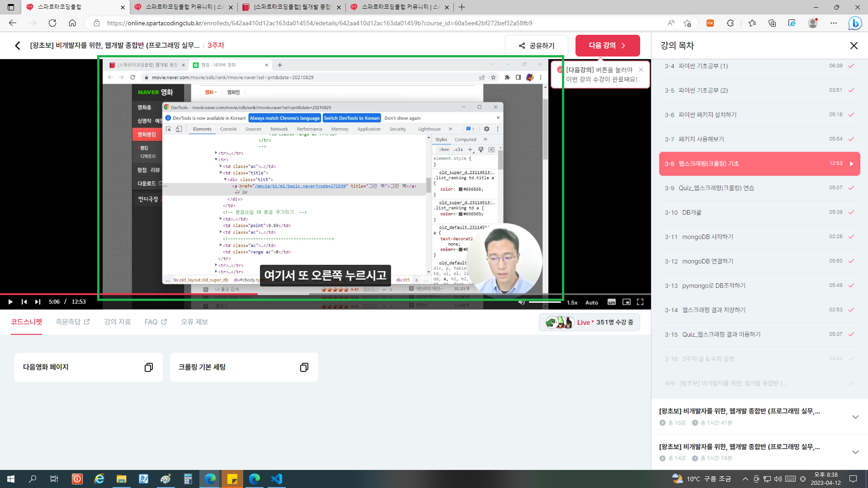The height and width of the screenshot is (488, 868).
Task: Enter fullscreen video mode
Action: pos(640,302)
